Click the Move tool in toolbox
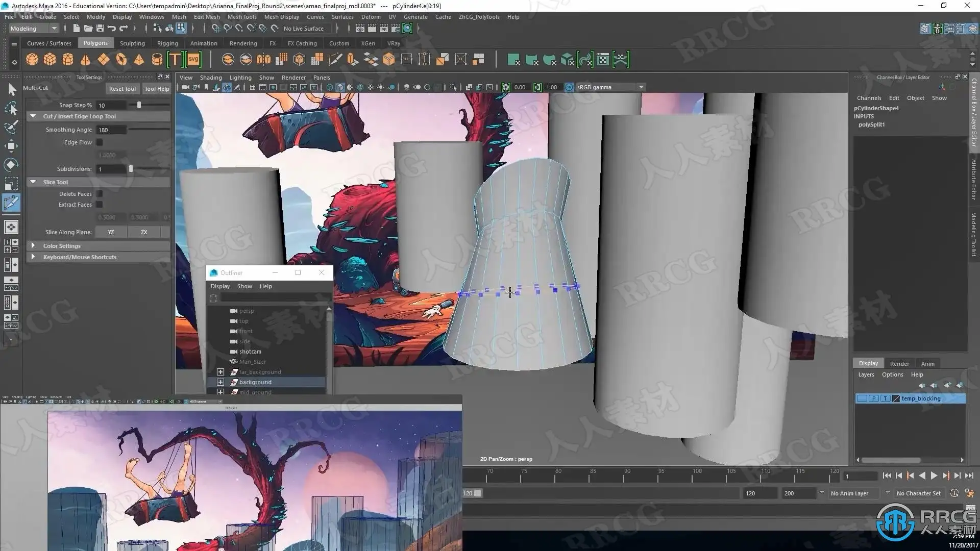Viewport: 980px width, 551px height. coord(11,146)
